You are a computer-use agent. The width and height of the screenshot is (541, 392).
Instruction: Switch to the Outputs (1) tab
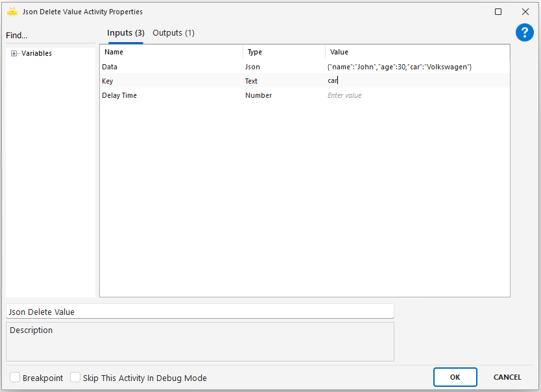click(173, 33)
